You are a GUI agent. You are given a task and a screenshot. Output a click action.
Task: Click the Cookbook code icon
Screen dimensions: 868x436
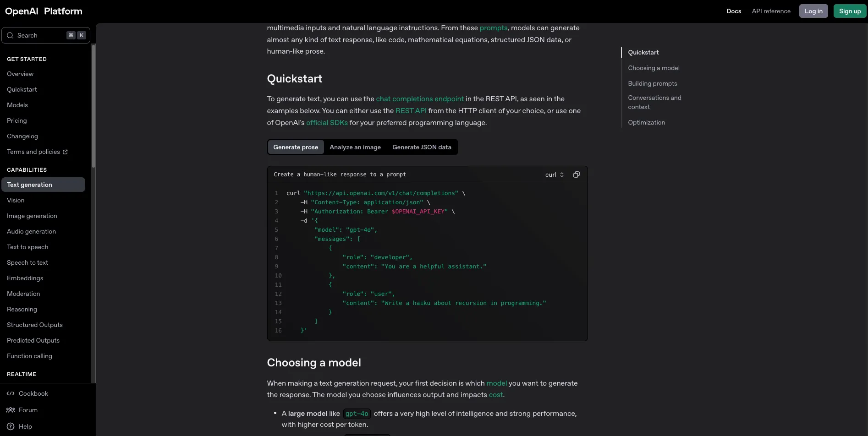point(11,393)
